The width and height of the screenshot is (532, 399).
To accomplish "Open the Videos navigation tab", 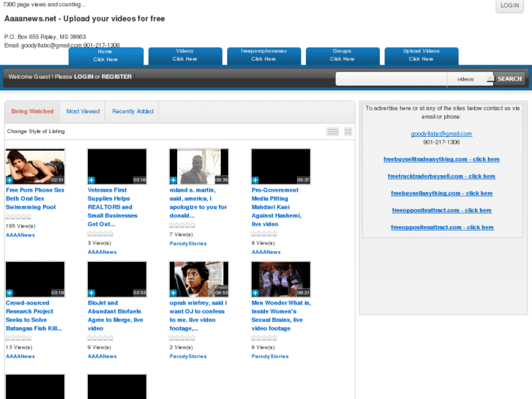I will 185,56.
